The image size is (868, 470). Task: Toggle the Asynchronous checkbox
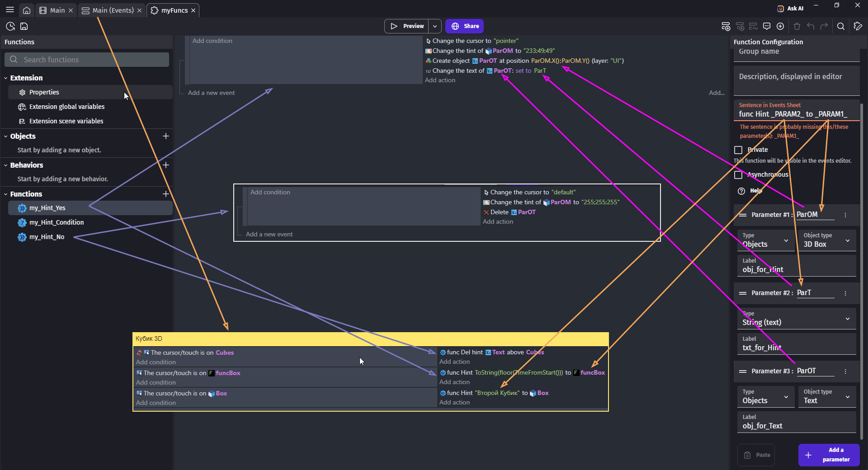click(738, 175)
